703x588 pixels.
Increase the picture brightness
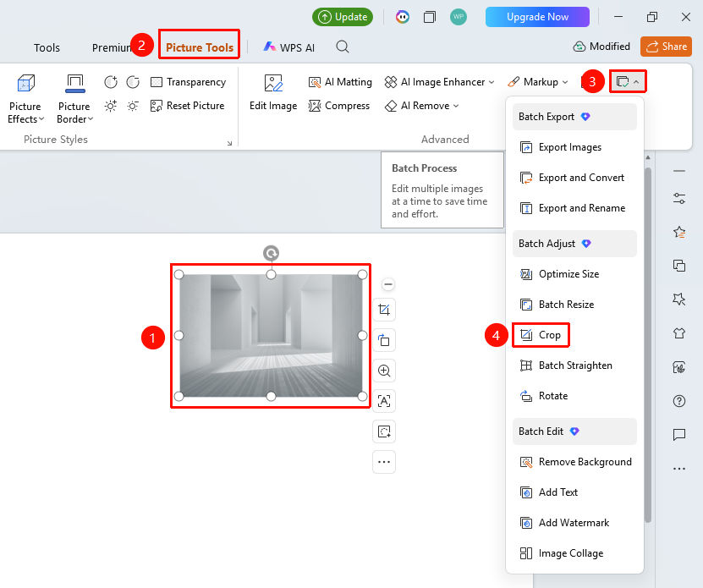pyautogui.click(x=111, y=106)
